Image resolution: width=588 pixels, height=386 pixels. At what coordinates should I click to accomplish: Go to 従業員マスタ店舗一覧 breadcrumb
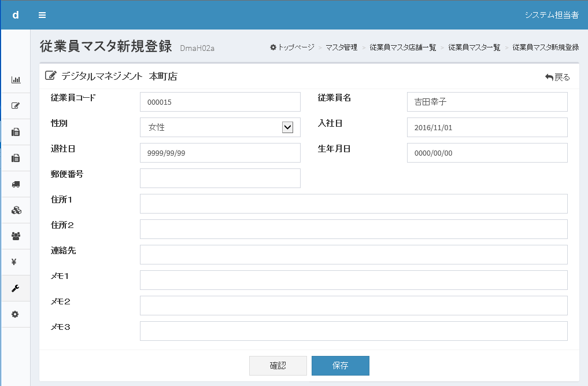(403, 47)
